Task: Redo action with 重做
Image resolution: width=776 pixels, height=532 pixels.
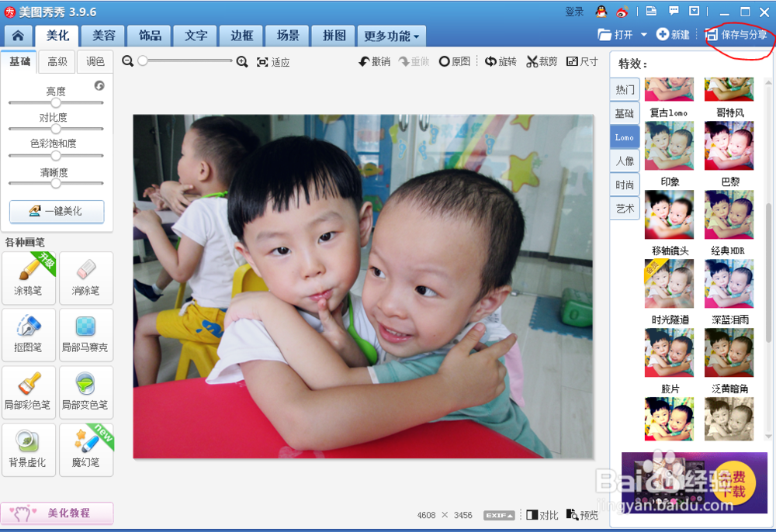Action: click(x=414, y=61)
